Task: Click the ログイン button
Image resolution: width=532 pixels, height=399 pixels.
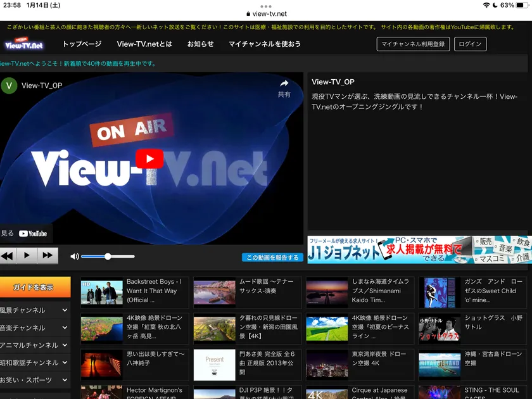Action: point(471,44)
